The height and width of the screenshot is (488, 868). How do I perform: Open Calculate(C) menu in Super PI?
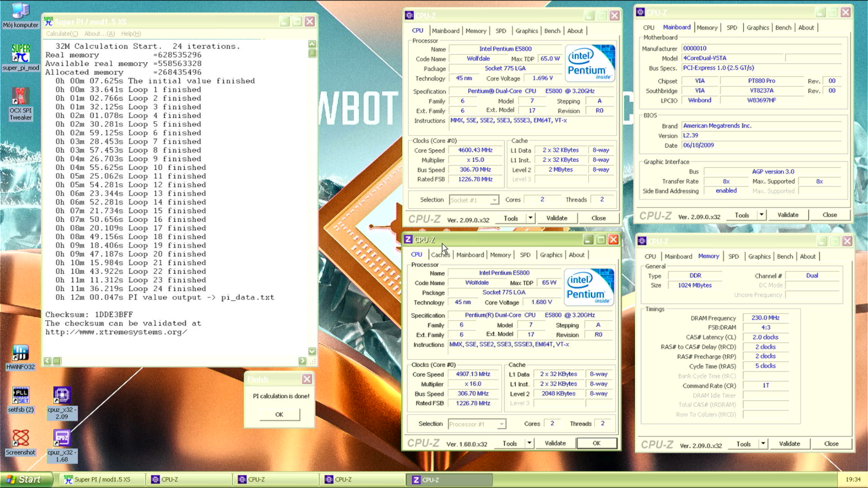point(62,33)
